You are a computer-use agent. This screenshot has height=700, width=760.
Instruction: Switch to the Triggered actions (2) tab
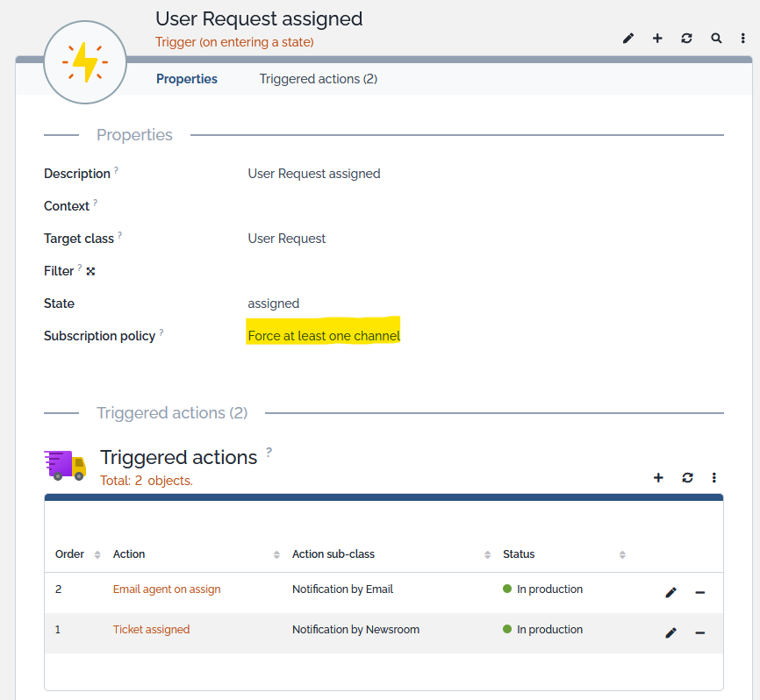point(318,79)
